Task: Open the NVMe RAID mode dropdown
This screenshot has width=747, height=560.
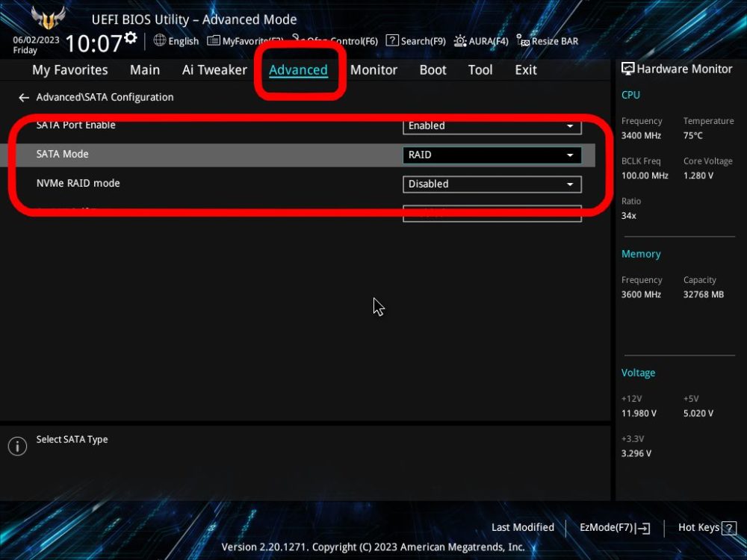Action: point(492,184)
